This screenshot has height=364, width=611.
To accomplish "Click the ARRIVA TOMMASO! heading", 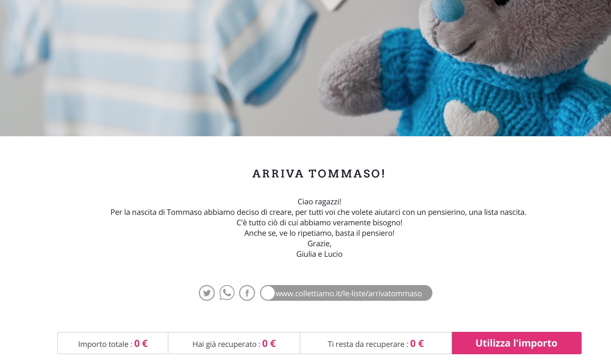I will coord(319,174).
